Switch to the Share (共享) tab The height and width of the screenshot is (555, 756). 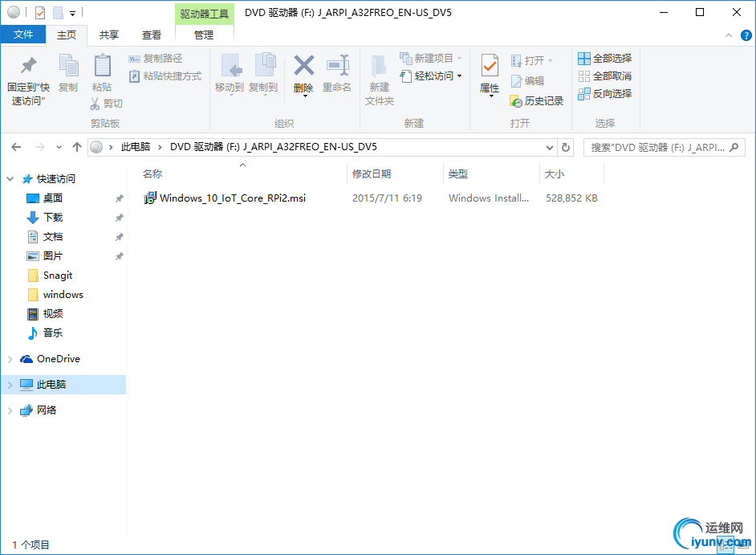[109, 35]
